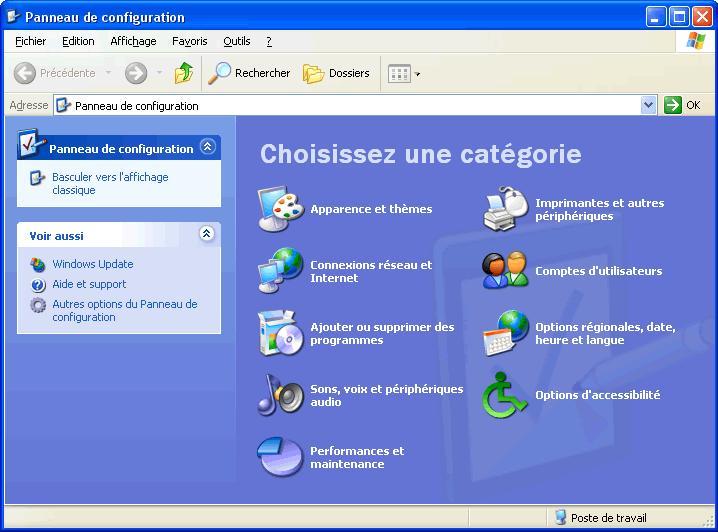
Task: Click the Voir aussi panel title
Action: pyautogui.click(x=56, y=236)
